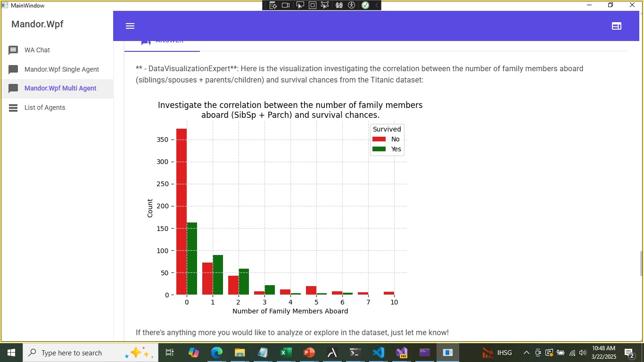Open List of Agents
The width and height of the screenshot is (644, 362).
coord(45,107)
